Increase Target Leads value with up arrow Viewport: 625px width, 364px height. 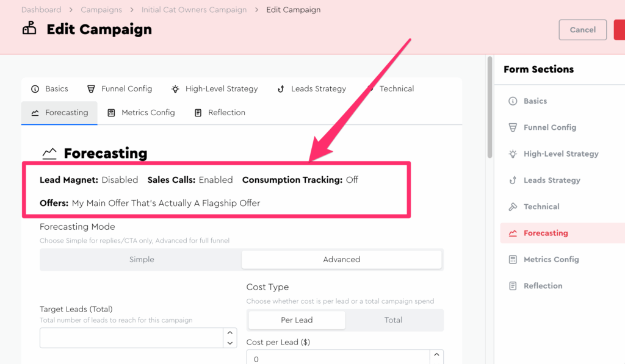pos(230,333)
